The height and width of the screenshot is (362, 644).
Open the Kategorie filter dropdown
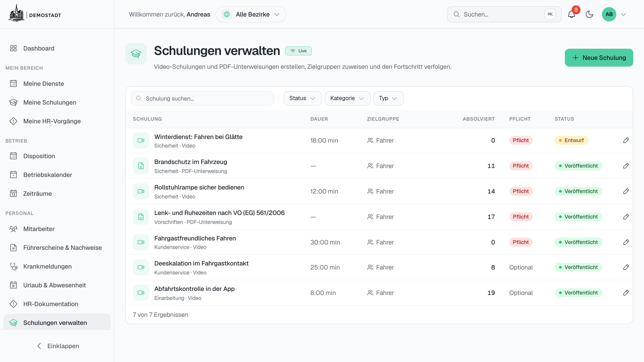tap(347, 98)
